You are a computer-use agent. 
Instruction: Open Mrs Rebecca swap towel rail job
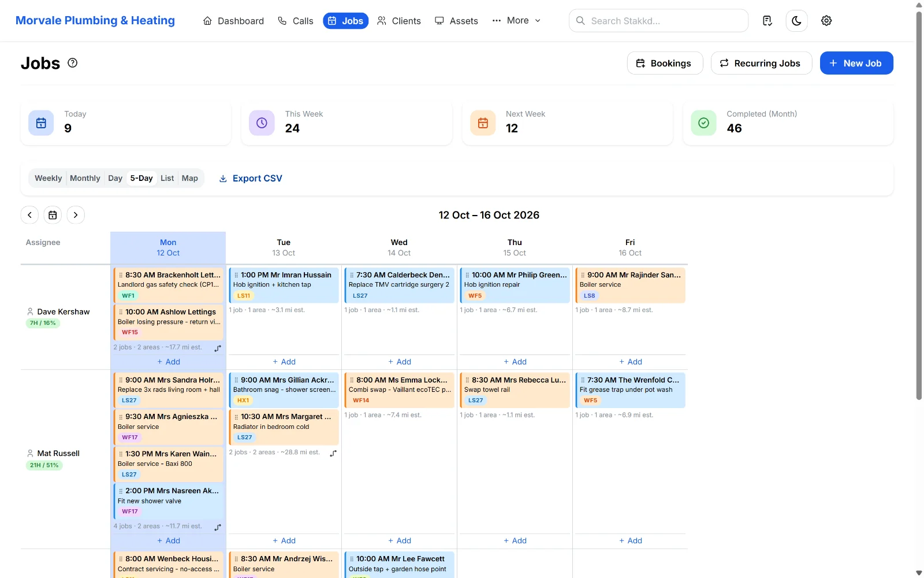point(515,390)
